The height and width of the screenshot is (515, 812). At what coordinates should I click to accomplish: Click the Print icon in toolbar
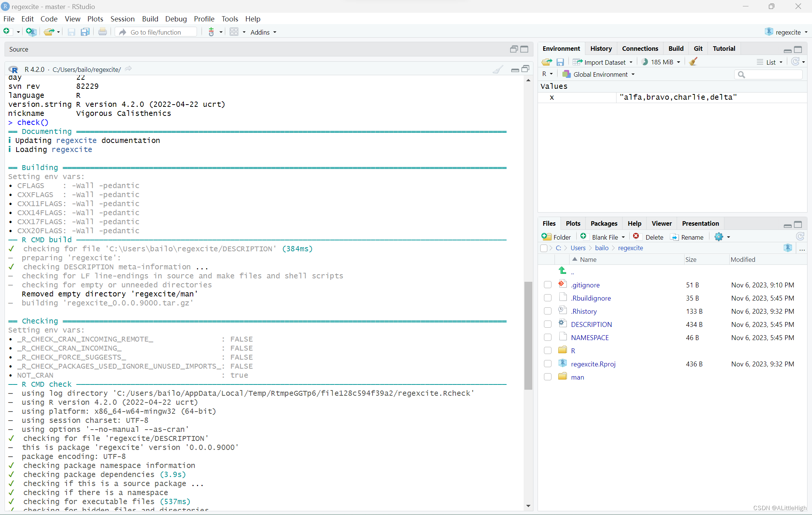coord(103,32)
